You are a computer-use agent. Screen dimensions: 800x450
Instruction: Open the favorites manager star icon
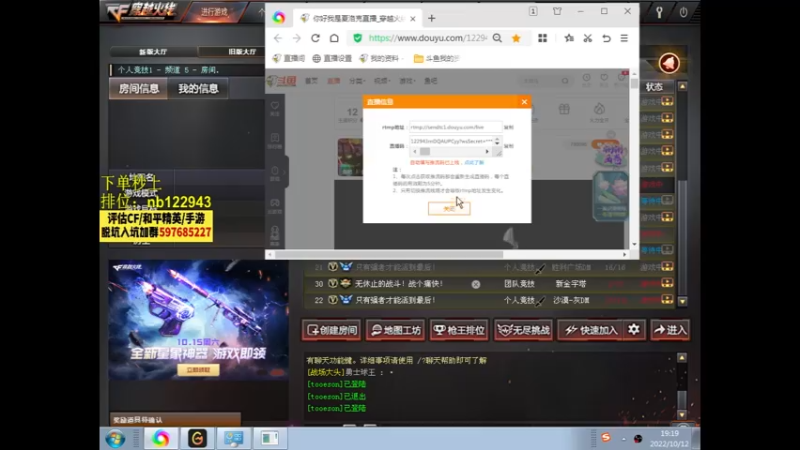pyautogui.click(x=569, y=38)
